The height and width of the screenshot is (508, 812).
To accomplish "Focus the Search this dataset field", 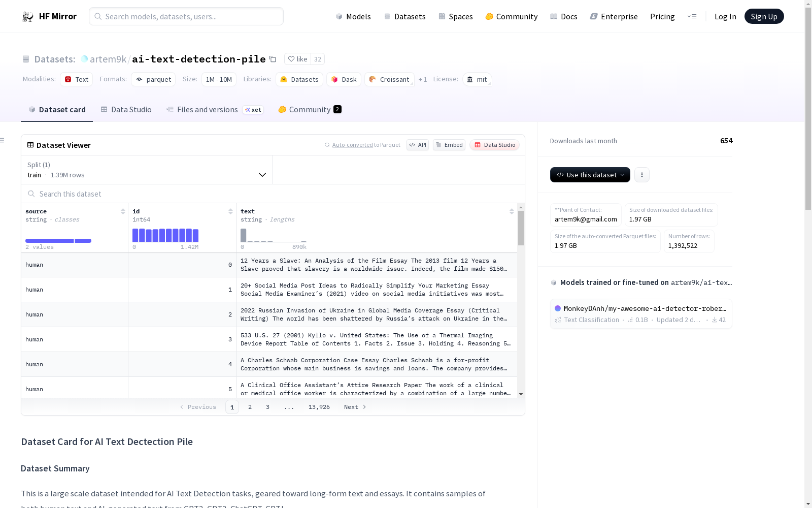I will (273, 194).
